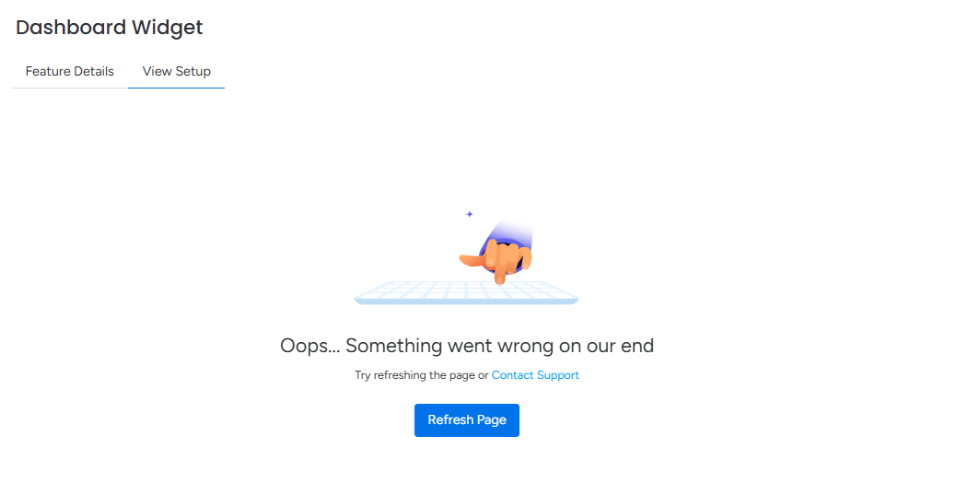Viewport: 980px width, 484px height.
Task: Open the Contact Support link
Action: tap(535, 375)
